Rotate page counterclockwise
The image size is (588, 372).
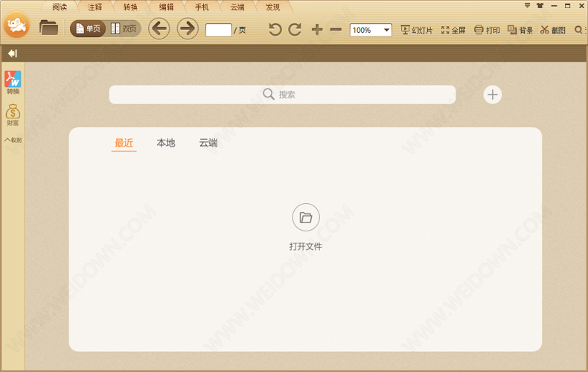point(275,30)
